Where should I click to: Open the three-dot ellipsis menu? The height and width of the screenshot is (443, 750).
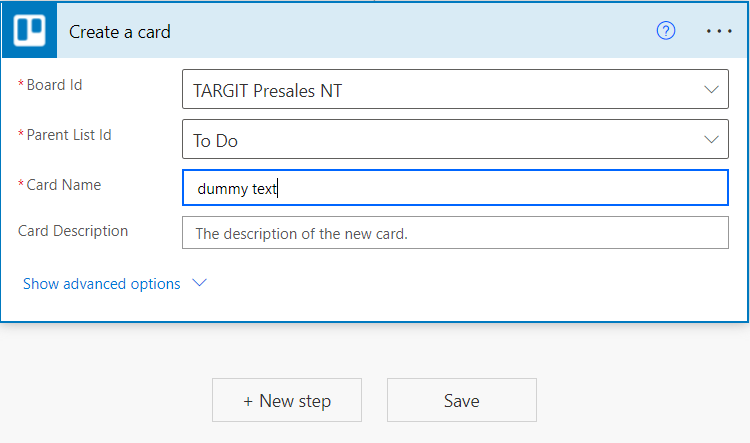pyautogui.click(x=719, y=31)
